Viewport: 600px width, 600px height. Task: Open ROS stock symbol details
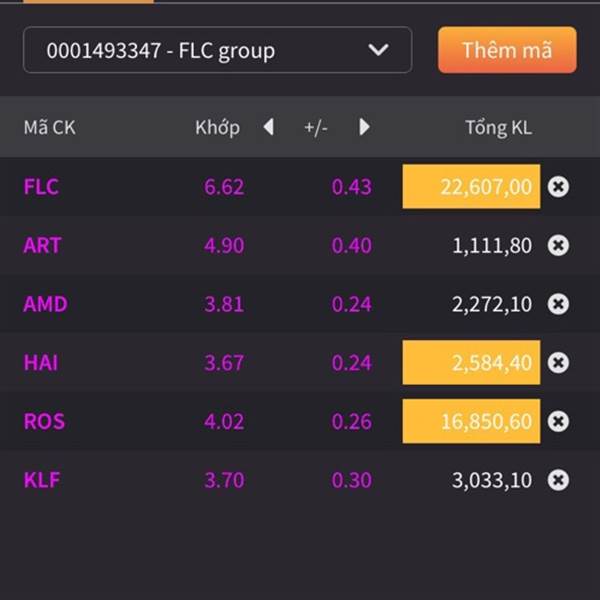coord(44,421)
